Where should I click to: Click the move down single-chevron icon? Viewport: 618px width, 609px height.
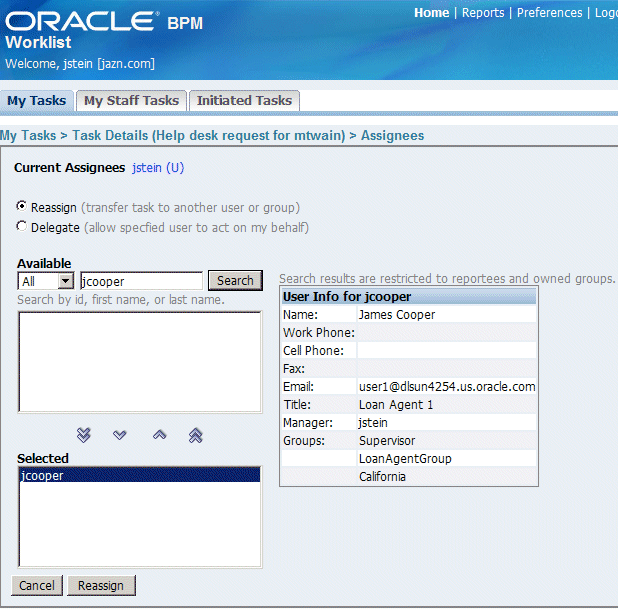coord(119,435)
